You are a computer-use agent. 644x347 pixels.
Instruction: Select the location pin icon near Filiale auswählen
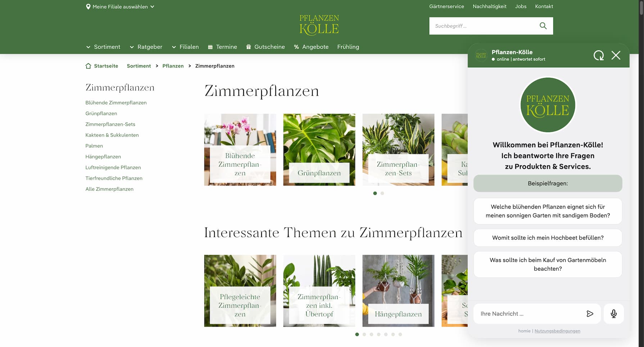(88, 6)
